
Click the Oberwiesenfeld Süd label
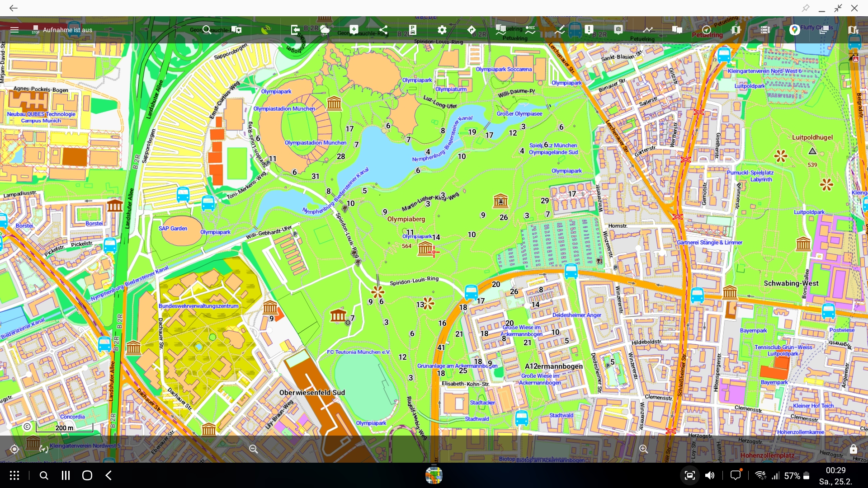pos(312,393)
